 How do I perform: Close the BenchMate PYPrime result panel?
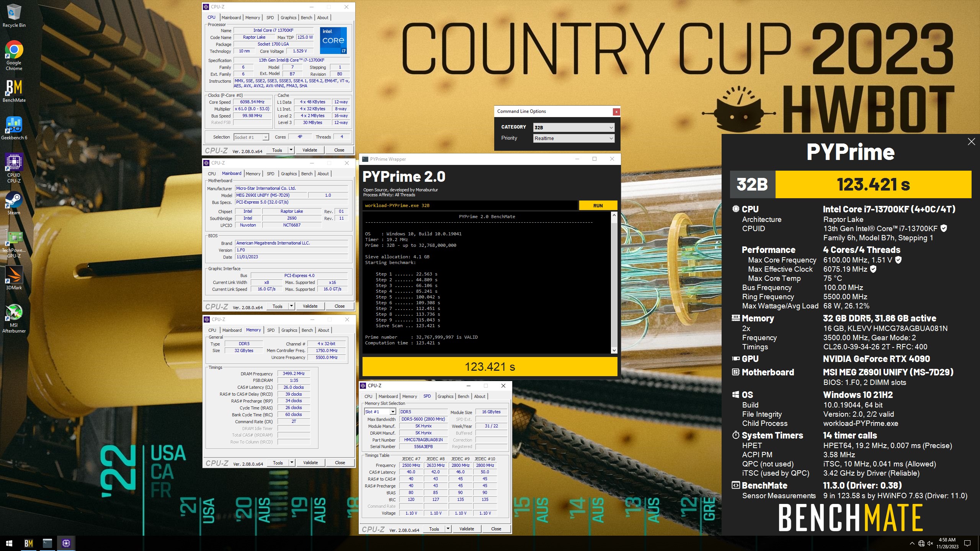pyautogui.click(x=971, y=142)
